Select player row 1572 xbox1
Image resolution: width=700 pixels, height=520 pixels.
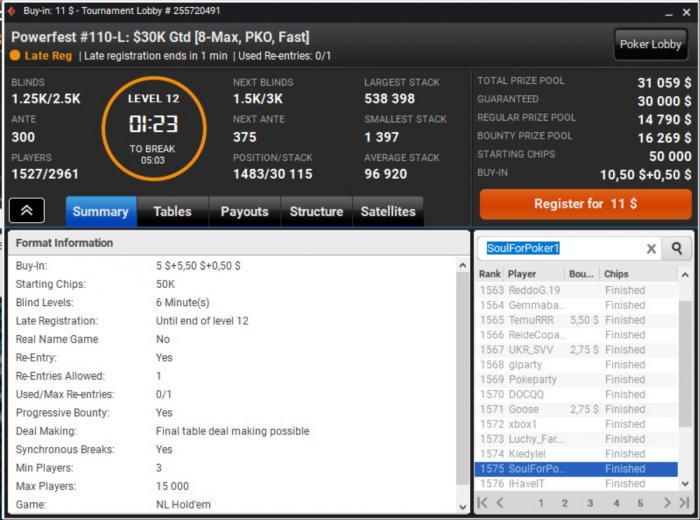click(577, 424)
